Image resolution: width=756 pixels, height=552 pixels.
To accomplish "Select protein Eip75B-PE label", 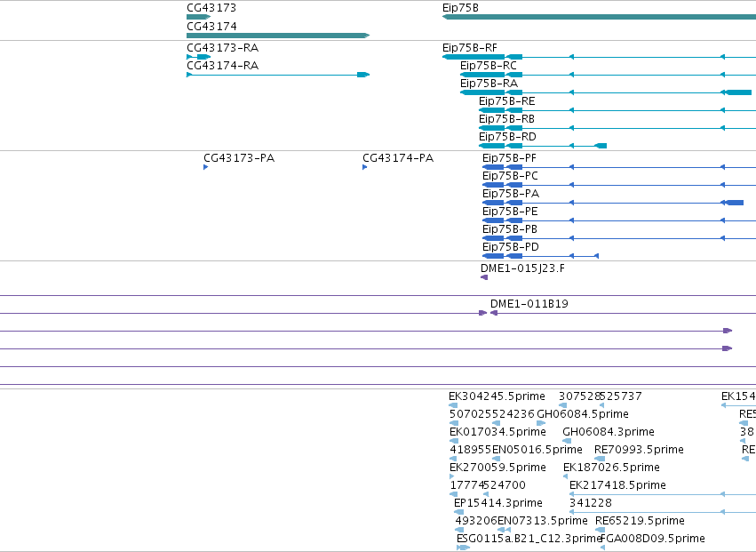I will tap(510, 212).
